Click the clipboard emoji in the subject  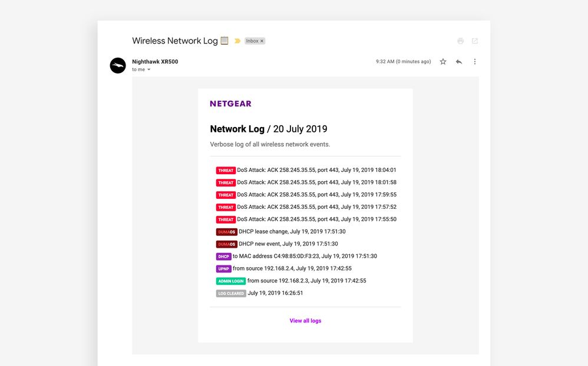pyautogui.click(x=224, y=40)
